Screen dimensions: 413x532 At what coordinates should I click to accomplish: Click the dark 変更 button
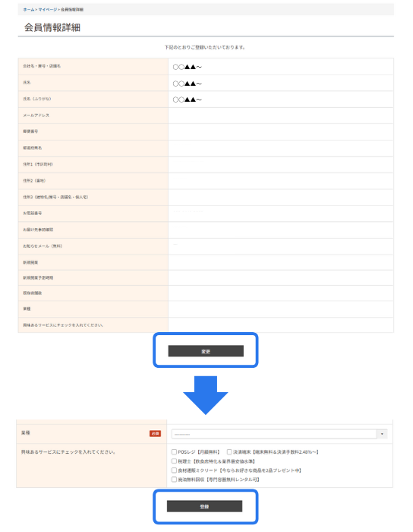(x=206, y=351)
